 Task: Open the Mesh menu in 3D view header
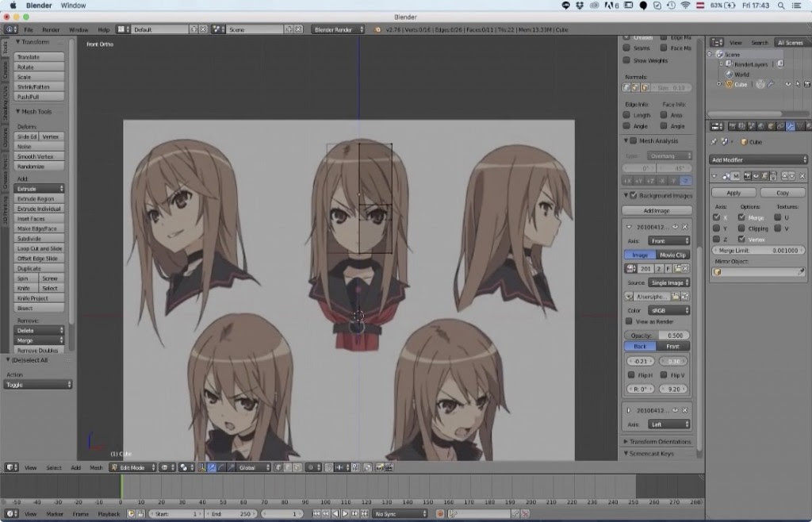(96, 467)
